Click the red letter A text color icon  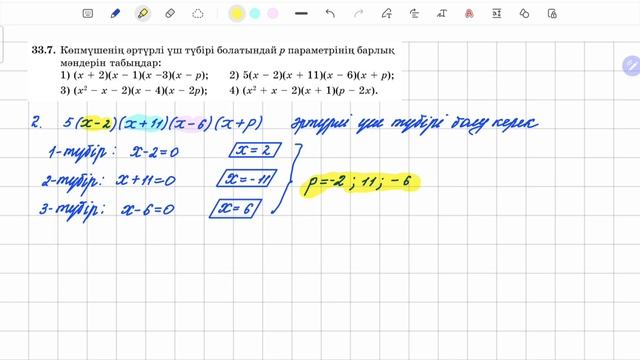click(x=469, y=14)
